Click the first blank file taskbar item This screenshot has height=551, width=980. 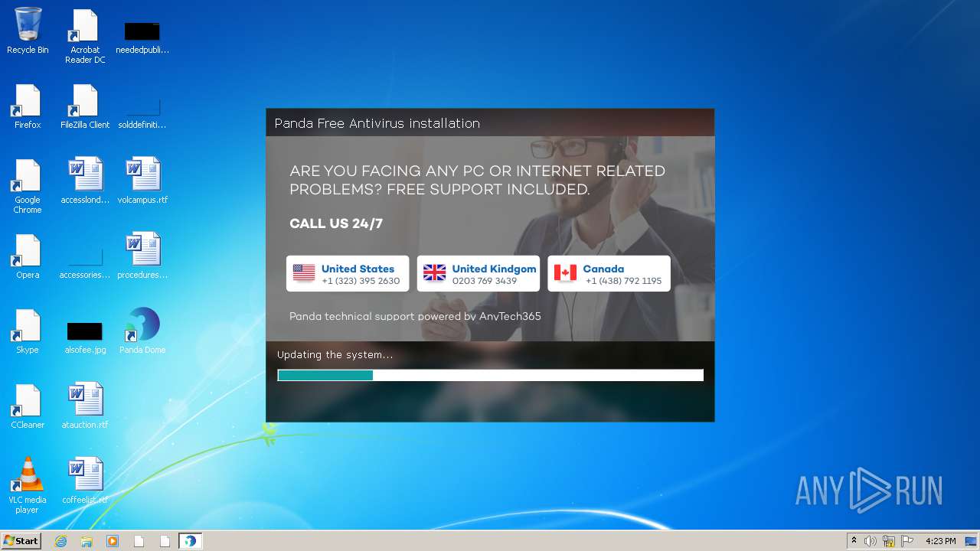[139, 541]
